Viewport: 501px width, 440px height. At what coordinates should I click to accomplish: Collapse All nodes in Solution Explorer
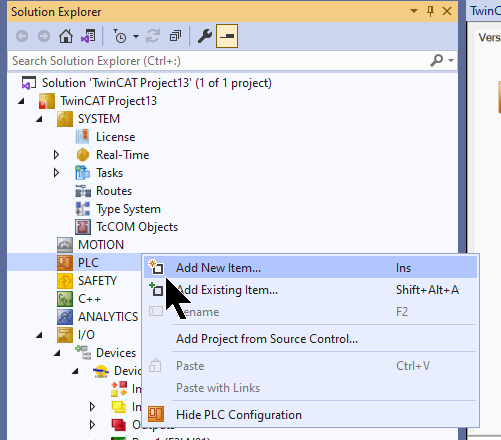pyautogui.click(x=175, y=36)
